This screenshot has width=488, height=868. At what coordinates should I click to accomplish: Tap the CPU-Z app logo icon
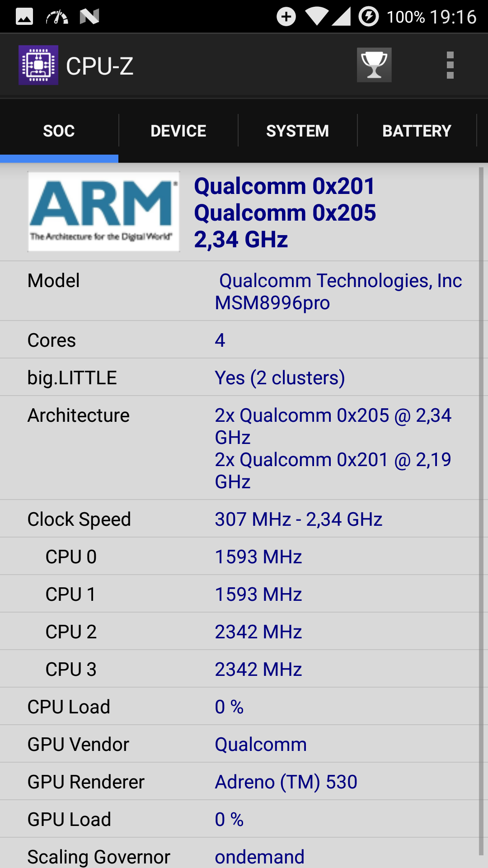pyautogui.click(x=38, y=65)
